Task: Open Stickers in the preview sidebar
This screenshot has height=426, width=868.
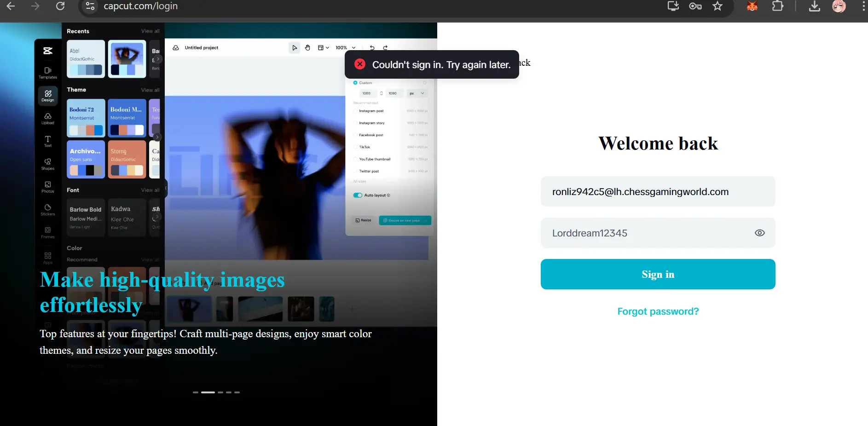Action: pyautogui.click(x=48, y=210)
